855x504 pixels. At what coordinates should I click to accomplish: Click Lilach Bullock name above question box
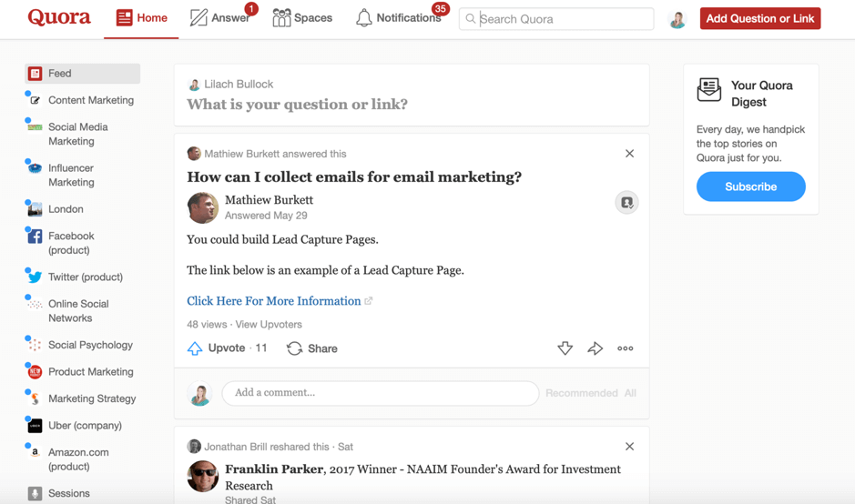(x=239, y=84)
